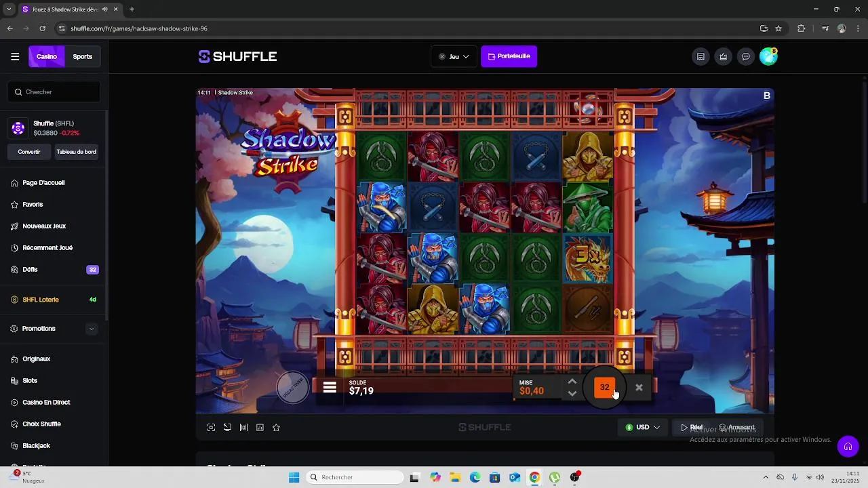
Task: Open the Portefeuille wallet
Action: coord(509,57)
